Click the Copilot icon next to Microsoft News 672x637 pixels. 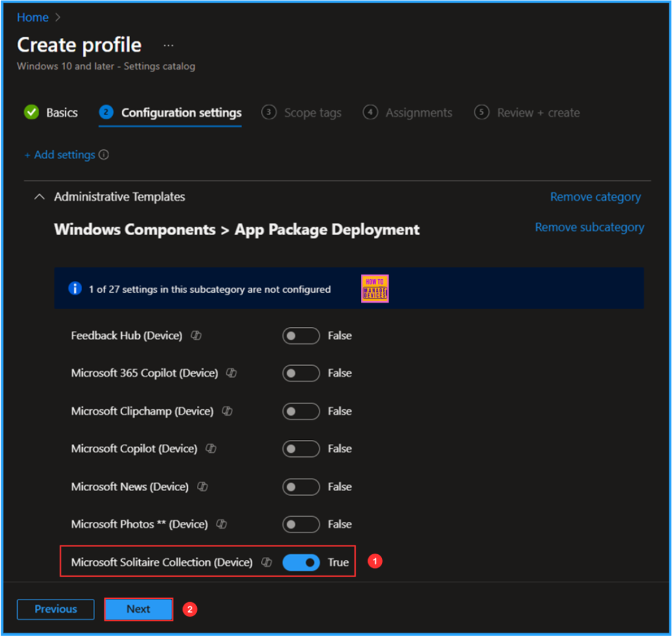pos(203,487)
